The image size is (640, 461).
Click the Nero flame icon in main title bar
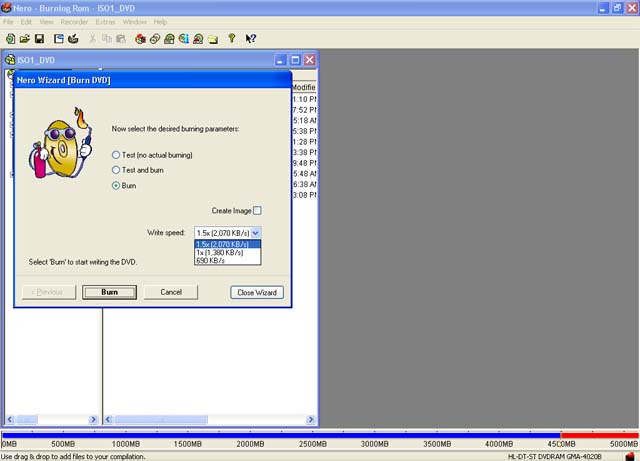point(6,7)
